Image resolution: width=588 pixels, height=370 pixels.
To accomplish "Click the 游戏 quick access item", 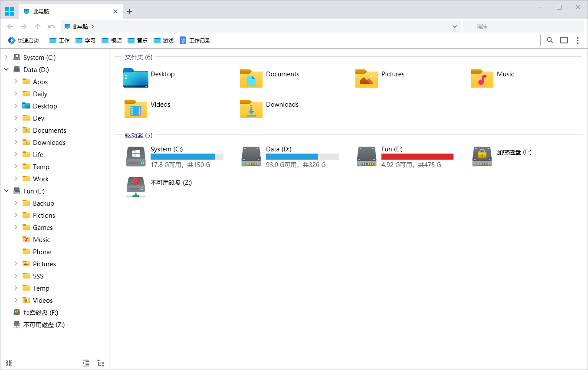I will [163, 40].
